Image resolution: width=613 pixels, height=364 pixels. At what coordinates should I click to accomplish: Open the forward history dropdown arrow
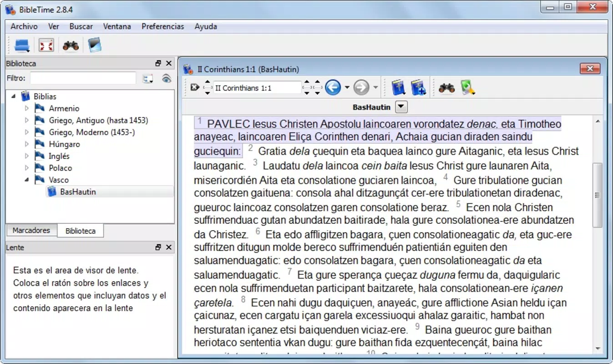coord(375,87)
